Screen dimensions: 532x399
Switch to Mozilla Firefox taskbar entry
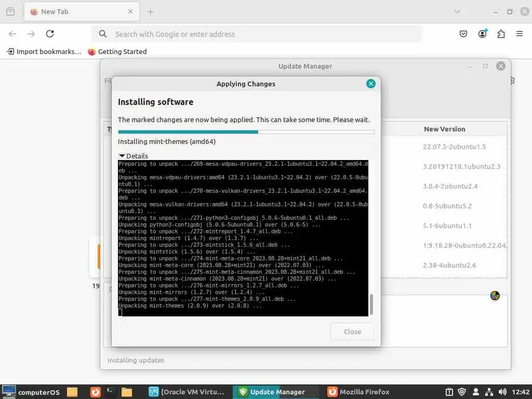[x=358, y=392]
